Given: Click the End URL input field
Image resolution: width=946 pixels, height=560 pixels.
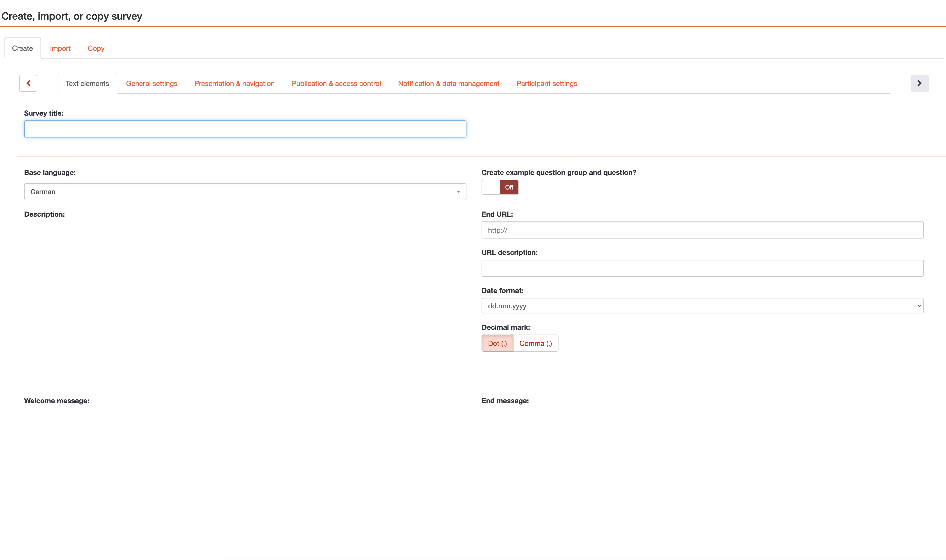Looking at the screenshot, I should (x=702, y=230).
